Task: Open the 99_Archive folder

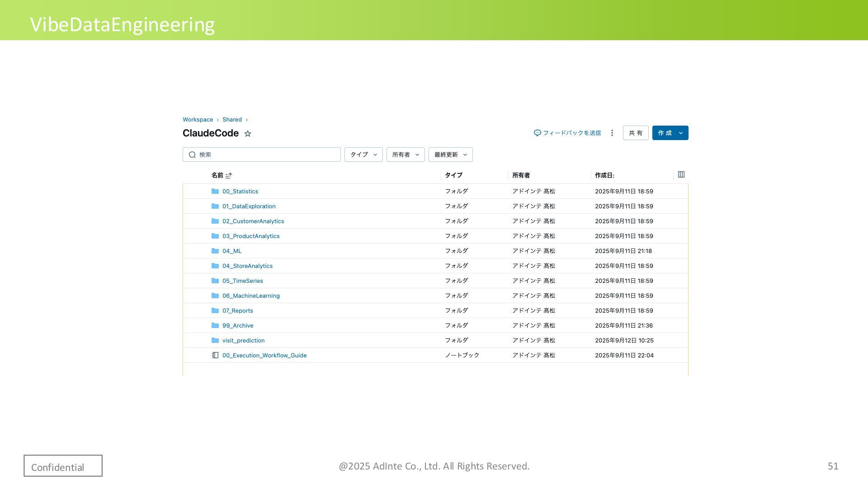Action: (238, 325)
